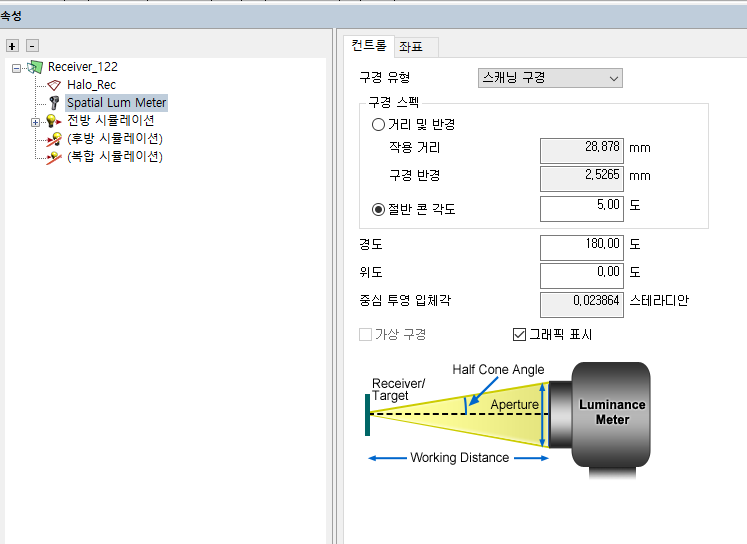Viewport: 747px width, 544px height.
Task: Click the (복합 시뮬레이션) disabled bulb icon
Action: pyautogui.click(x=54, y=157)
